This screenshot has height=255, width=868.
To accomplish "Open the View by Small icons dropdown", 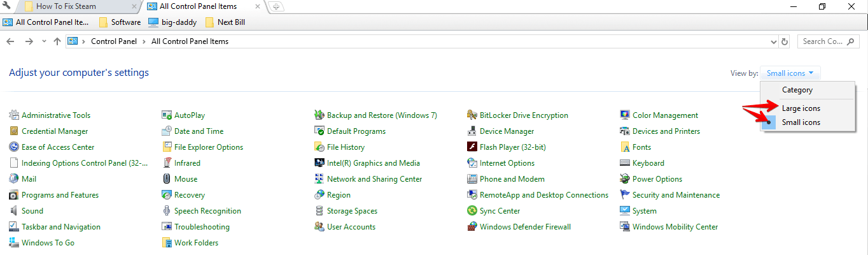I will click(790, 73).
